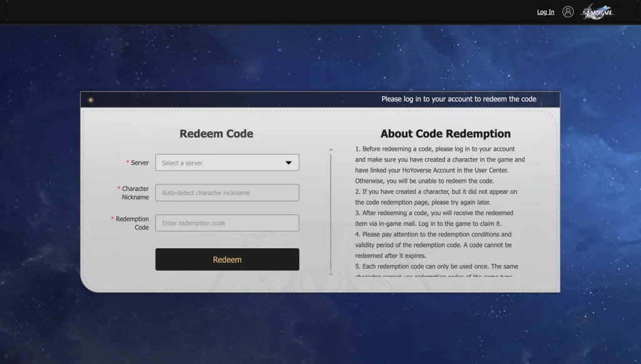Click the login reminder announcement text
Viewport: 641px width, 364px height.
click(x=458, y=99)
